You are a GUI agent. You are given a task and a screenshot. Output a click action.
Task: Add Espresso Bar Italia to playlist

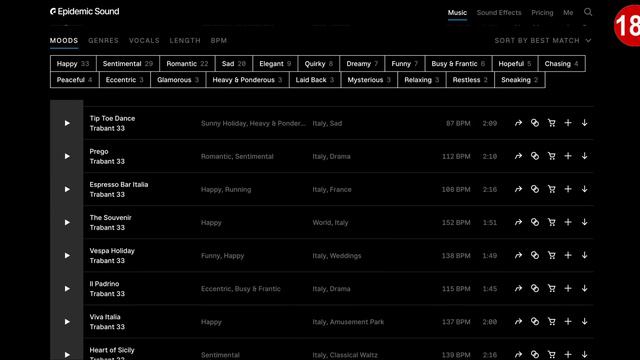[568, 189]
